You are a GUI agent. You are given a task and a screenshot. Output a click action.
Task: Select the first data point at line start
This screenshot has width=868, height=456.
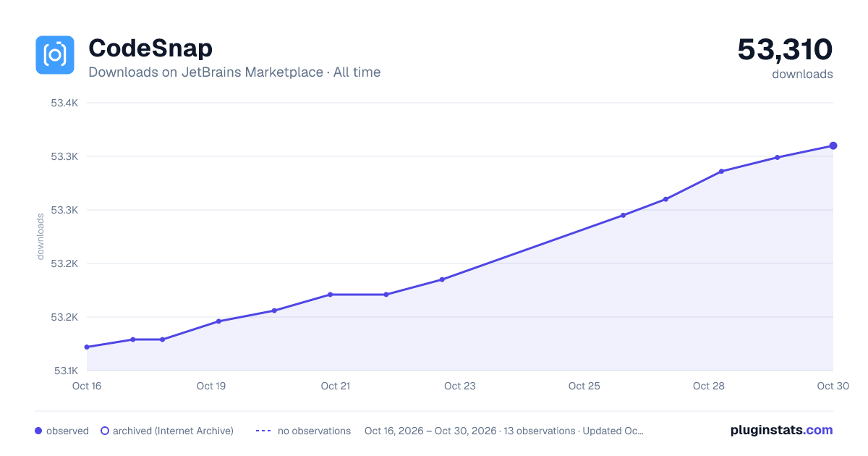tap(87, 347)
